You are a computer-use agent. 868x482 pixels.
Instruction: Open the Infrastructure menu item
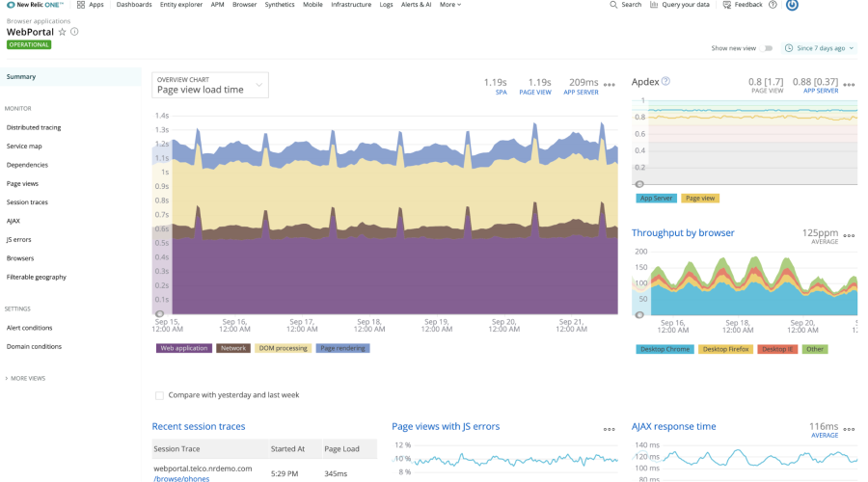351,5
